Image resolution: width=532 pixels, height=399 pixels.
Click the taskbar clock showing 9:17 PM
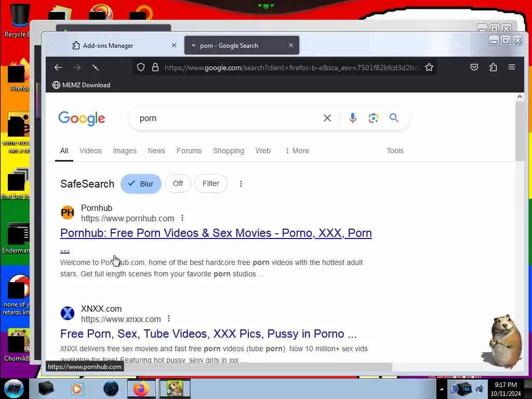tap(506, 389)
